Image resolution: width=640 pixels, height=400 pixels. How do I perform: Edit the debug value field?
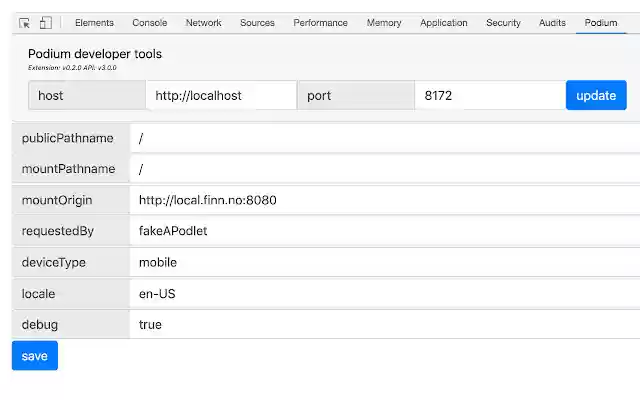click(x=384, y=325)
